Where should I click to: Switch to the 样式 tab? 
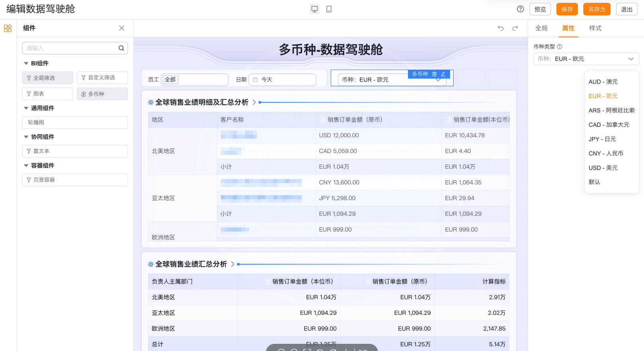click(x=595, y=28)
